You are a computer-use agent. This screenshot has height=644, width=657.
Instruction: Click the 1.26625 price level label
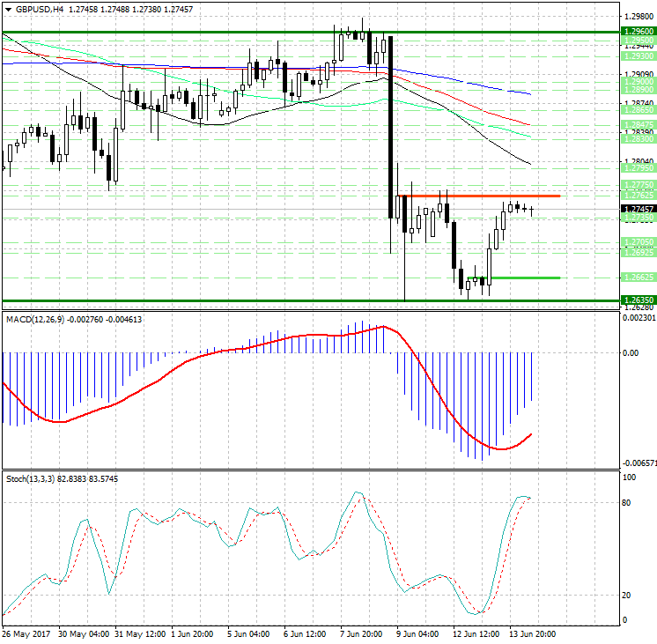(639, 278)
